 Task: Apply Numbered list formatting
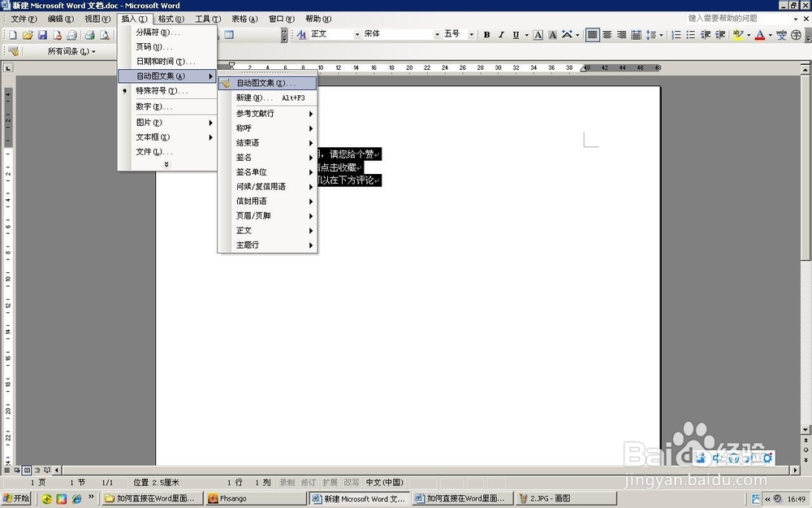coord(676,35)
